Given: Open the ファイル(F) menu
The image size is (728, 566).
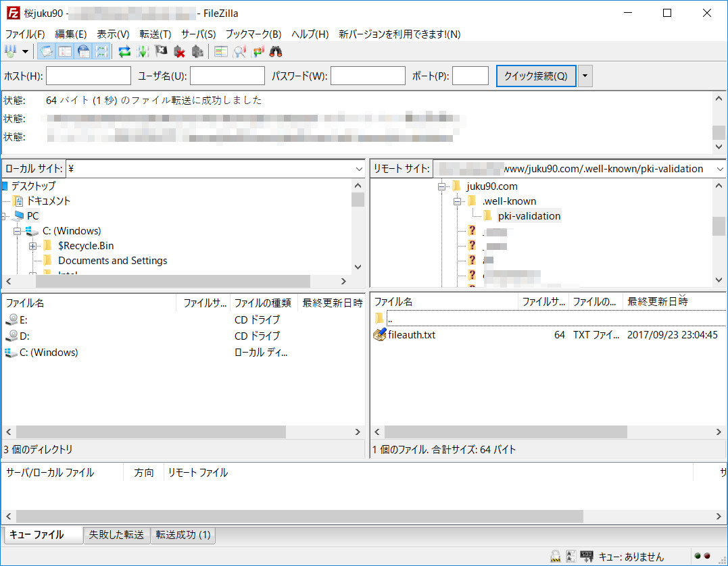Looking at the screenshot, I should tap(24, 34).
